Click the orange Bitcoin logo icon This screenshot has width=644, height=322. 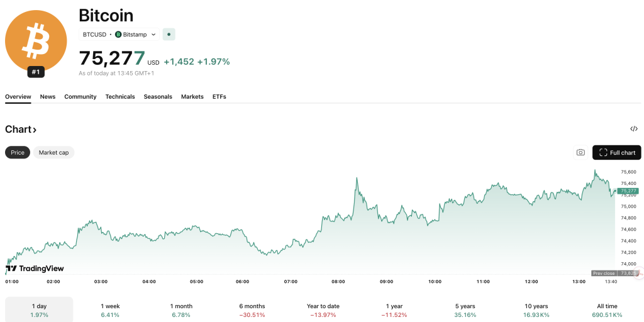coord(36,39)
